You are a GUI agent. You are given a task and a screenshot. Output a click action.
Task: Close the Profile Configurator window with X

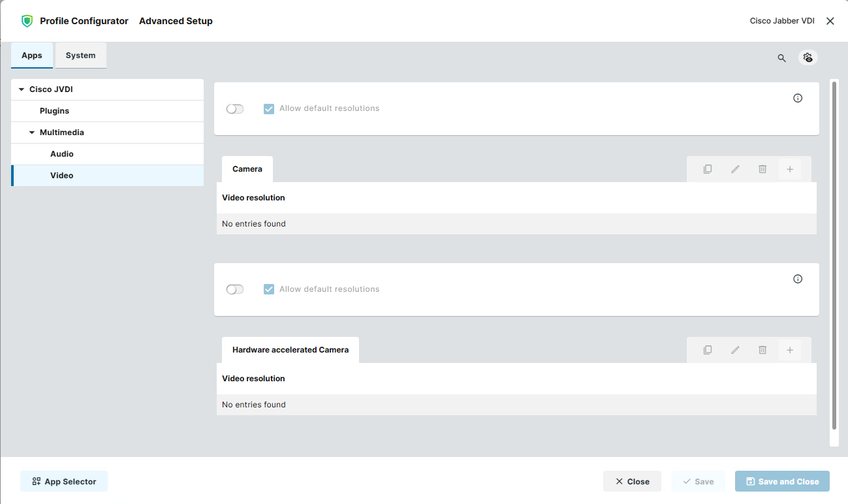830,21
